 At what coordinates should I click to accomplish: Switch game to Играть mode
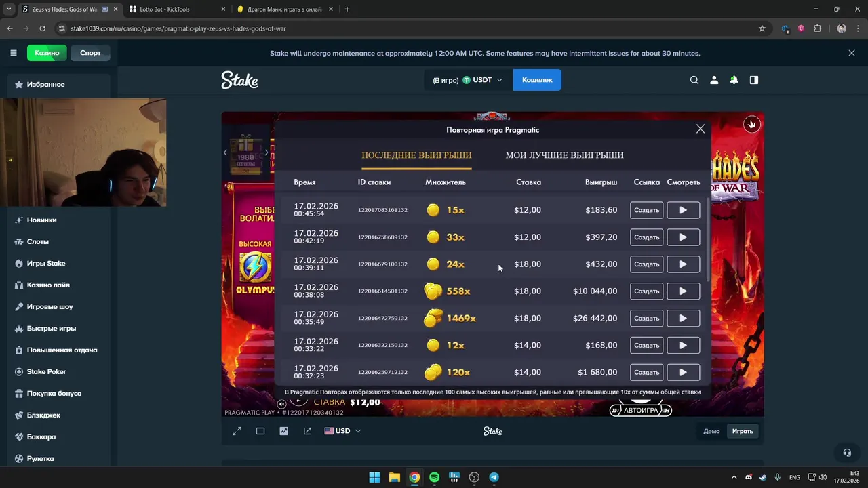click(x=743, y=431)
